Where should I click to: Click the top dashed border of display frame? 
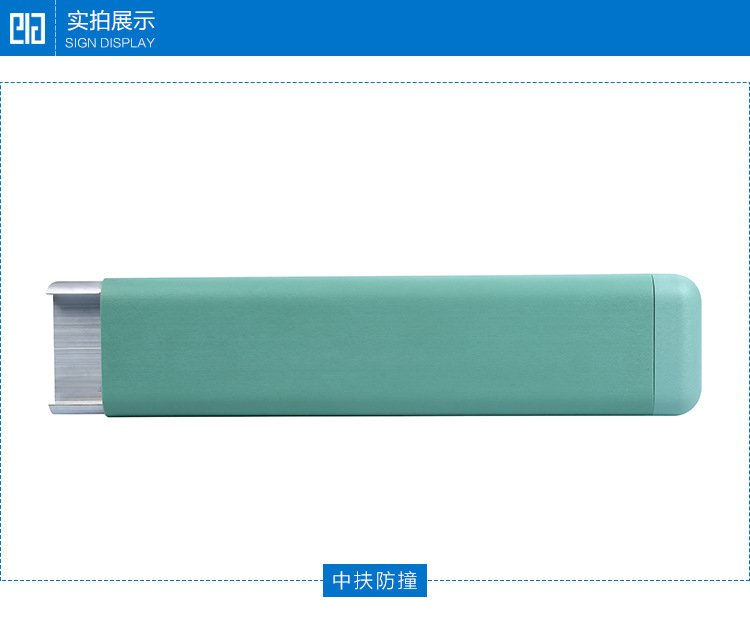pos(375,83)
